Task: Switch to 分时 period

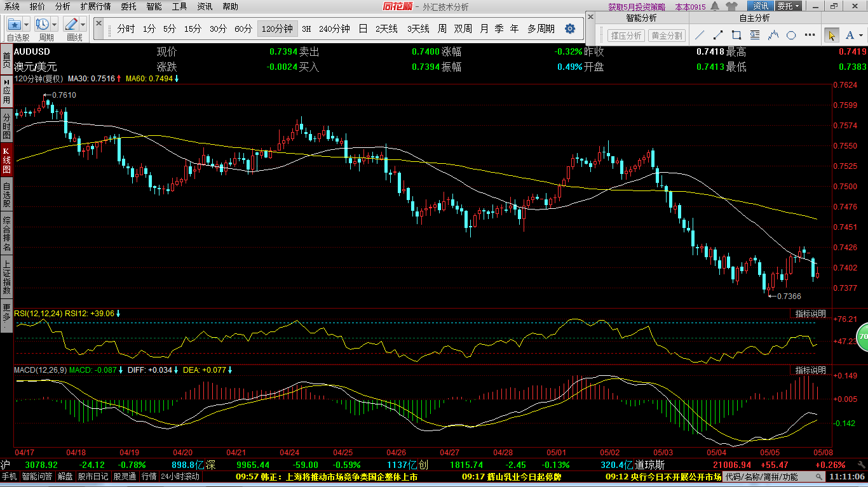Action: pyautogui.click(x=126, y=29)
